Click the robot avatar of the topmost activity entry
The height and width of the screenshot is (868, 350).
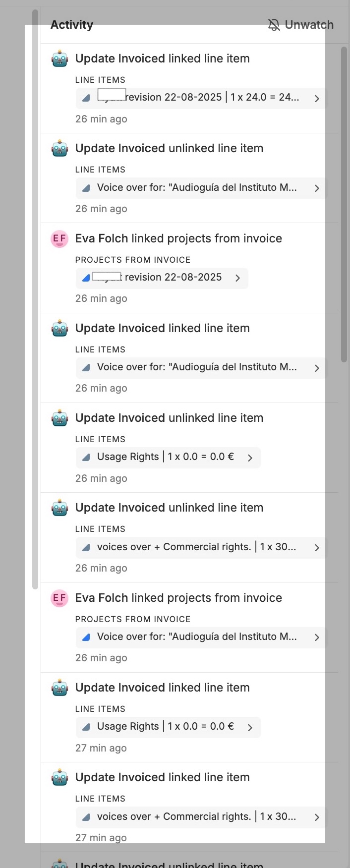[59, 59]
